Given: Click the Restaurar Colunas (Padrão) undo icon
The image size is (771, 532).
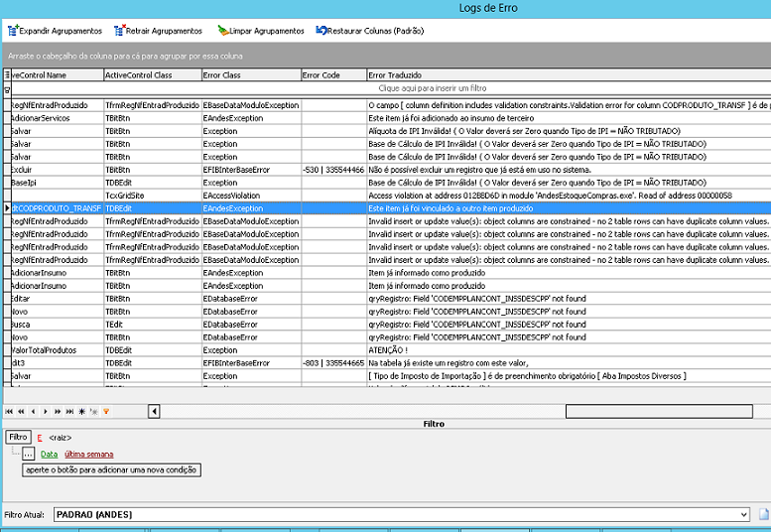Looking at the screenshot, I should (x=321, y=31).
